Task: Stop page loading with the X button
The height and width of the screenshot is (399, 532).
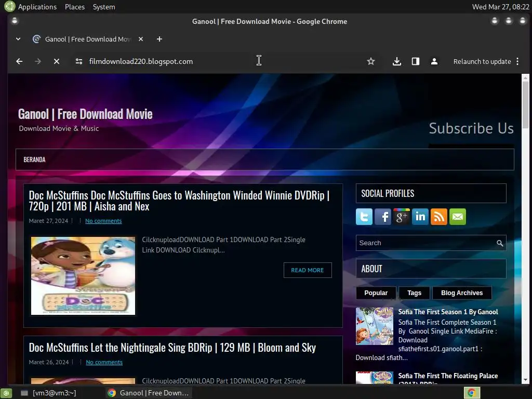Action: pyautogui.click(x=57, y=61)
